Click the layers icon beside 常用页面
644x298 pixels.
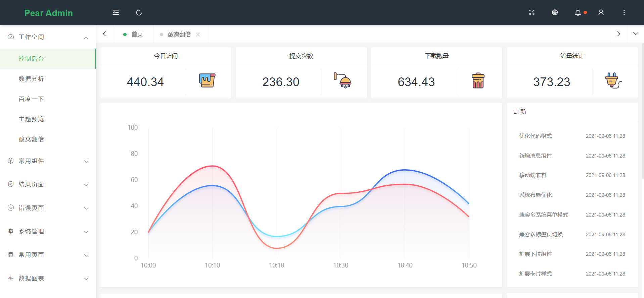click(x=11, y=254)
